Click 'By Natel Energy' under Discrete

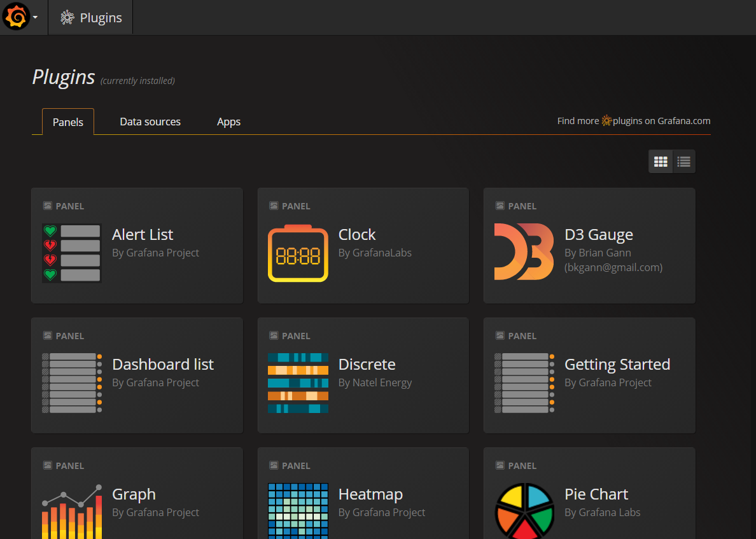point(375,383)
